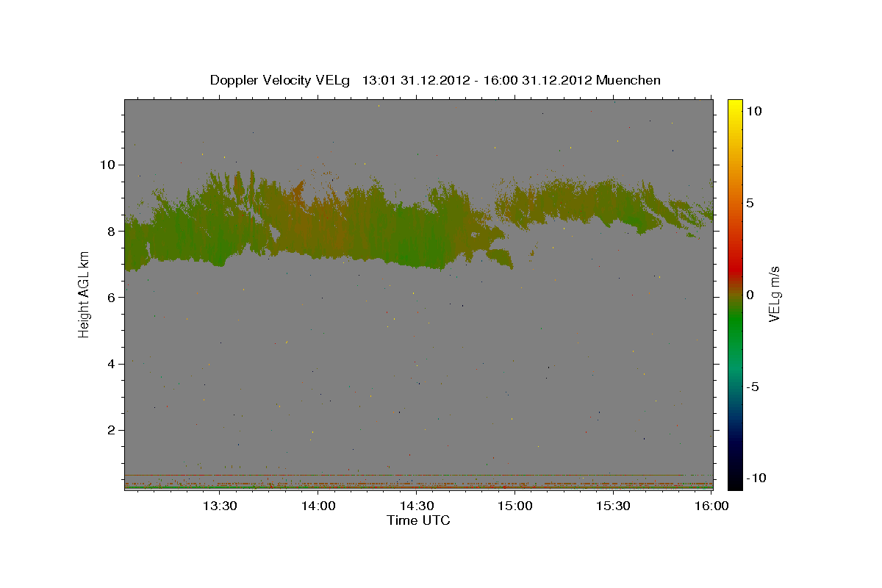
Task: Click the colorbar value '0'
Action: [x=750, y=295]
